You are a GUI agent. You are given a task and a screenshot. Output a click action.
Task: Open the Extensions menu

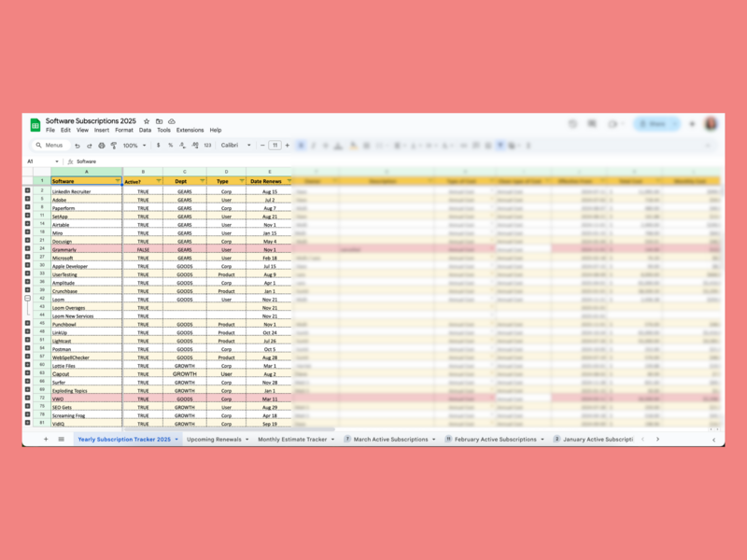(x=190, y=130)
